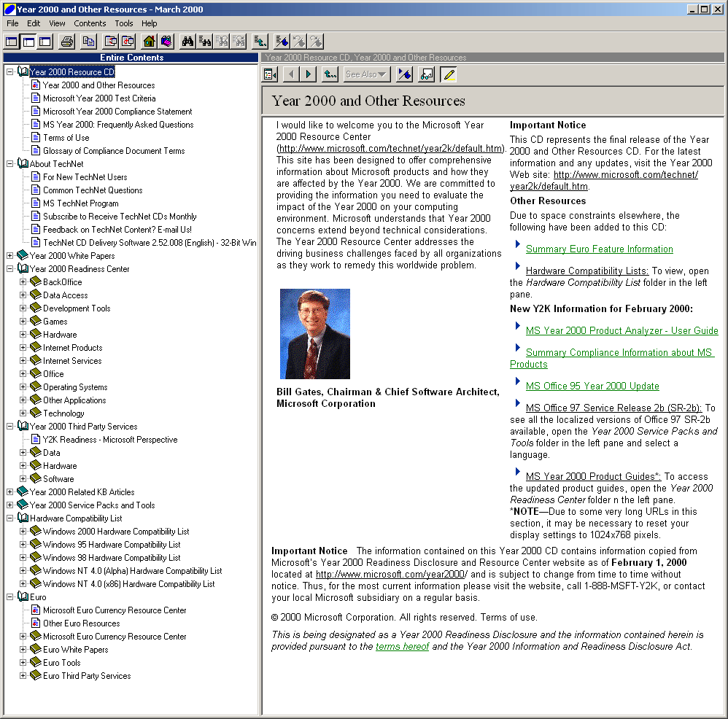Open the Hardware Compatibility Lists link in the article

tap(587, 271)
